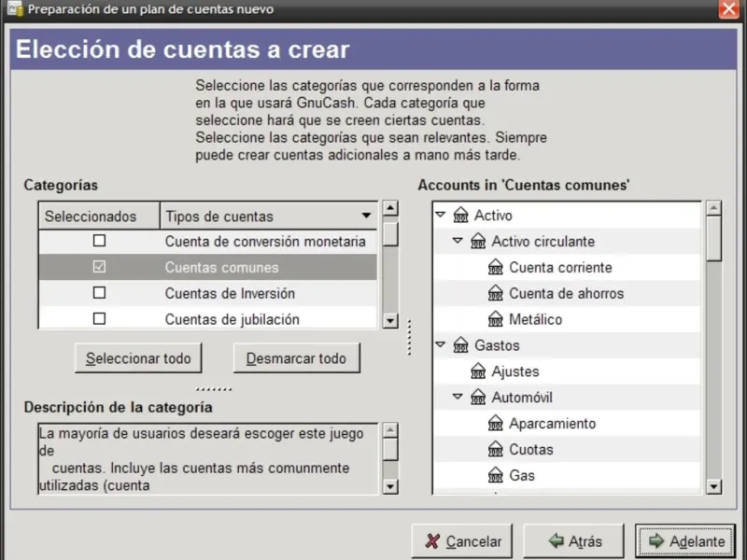The width and height of the screenshot is (747, 560).
Task: Select the Cuotas account
Action: coord(531,449)
